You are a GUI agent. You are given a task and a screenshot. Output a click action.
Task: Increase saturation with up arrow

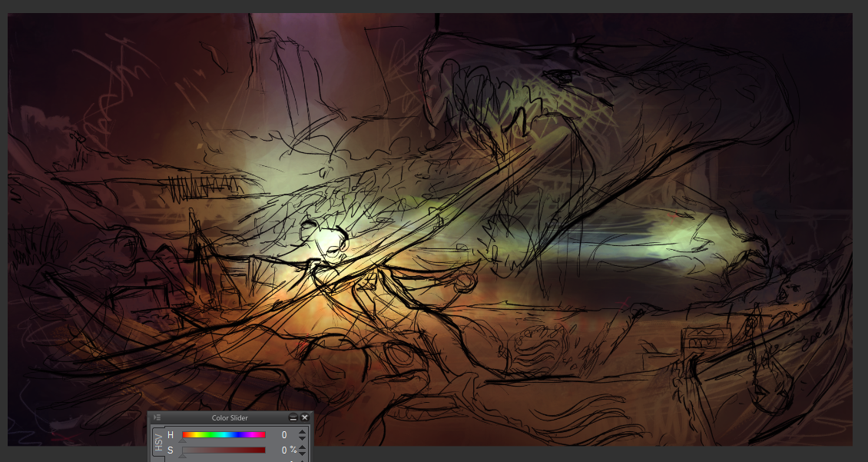[302, 447]
